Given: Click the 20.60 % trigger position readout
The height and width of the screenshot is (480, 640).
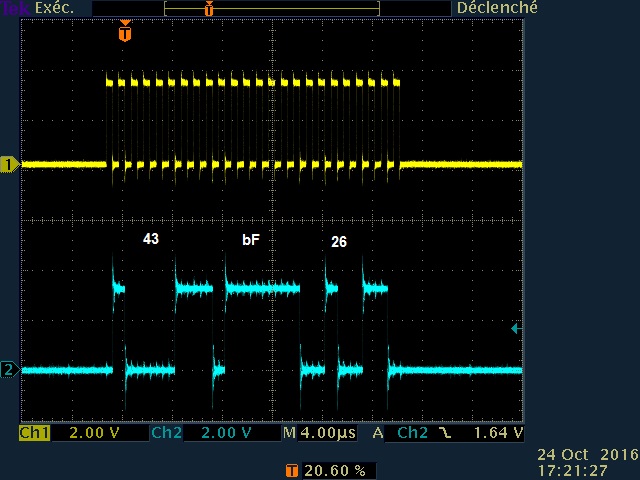Looking at the screenshot, I should [x=335, y=471].
